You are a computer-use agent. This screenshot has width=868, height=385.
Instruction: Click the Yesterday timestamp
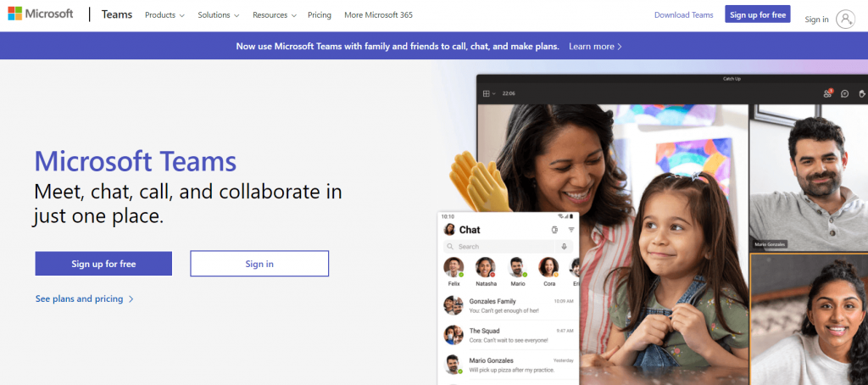click(x=564, y=360)
